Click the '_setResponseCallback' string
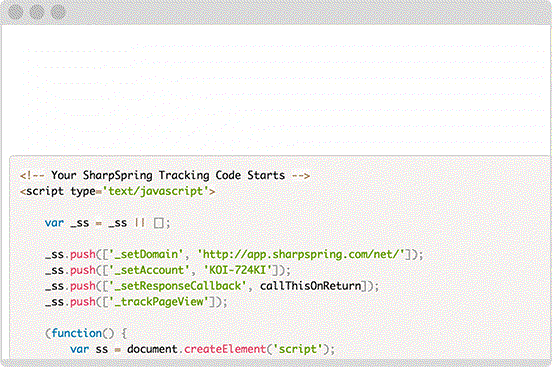 coord(178,286)
